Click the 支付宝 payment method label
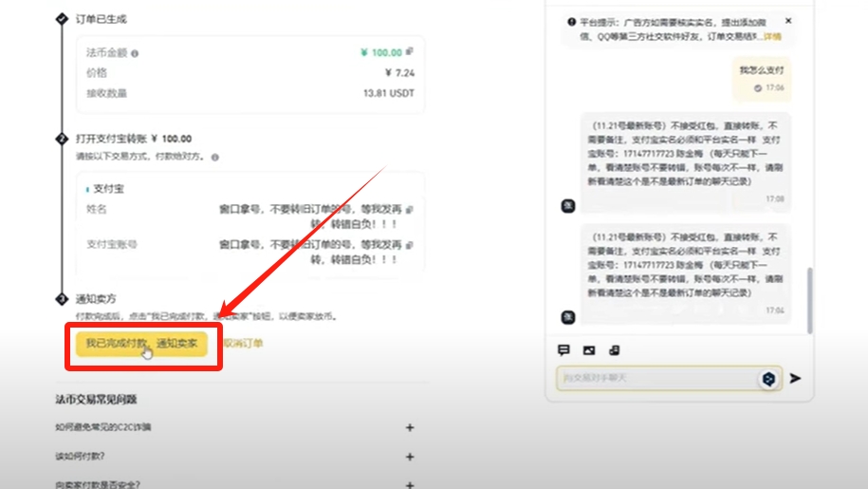 click(108, 189)
